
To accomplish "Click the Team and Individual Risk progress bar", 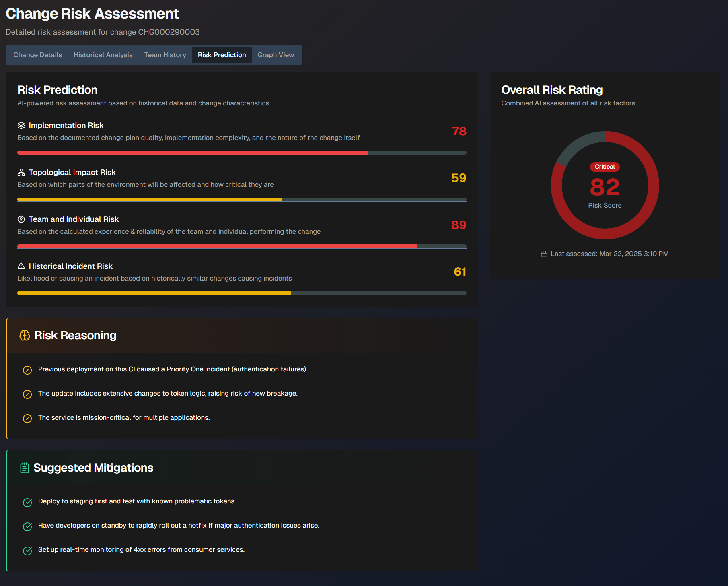I will (x=242, y=246).
